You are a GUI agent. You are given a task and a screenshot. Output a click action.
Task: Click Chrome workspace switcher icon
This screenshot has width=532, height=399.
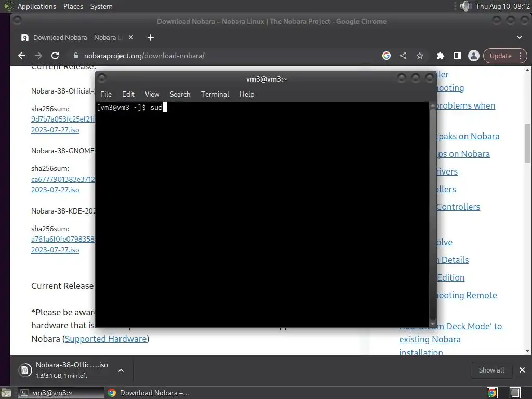point(492,393)
